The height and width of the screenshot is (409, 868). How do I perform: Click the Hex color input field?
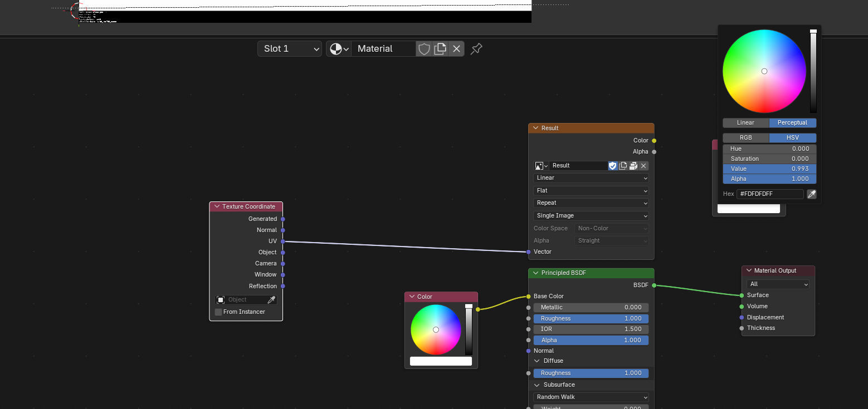click(770, 194)
